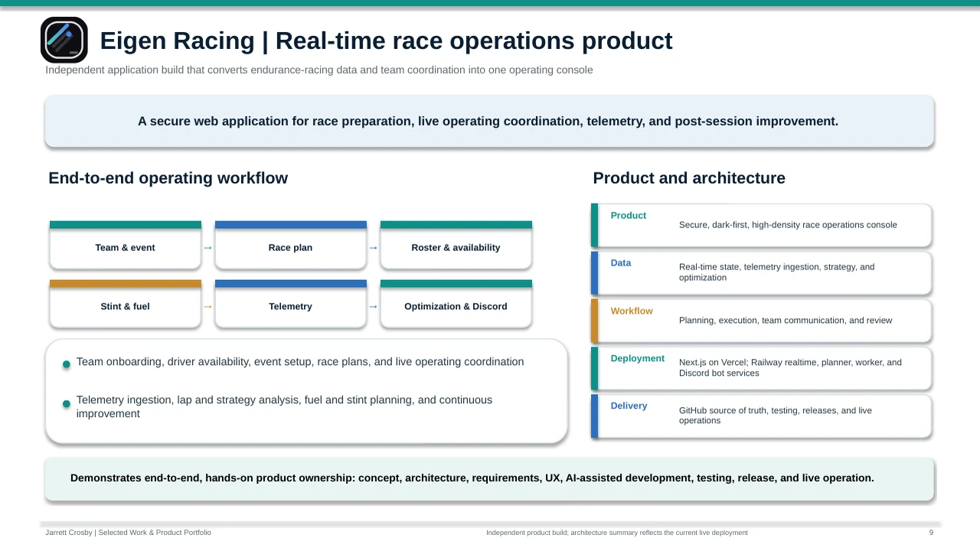Select the banner text 'A secure web application for race preparation'
980x551 pixels.
[x=488, y=121]
